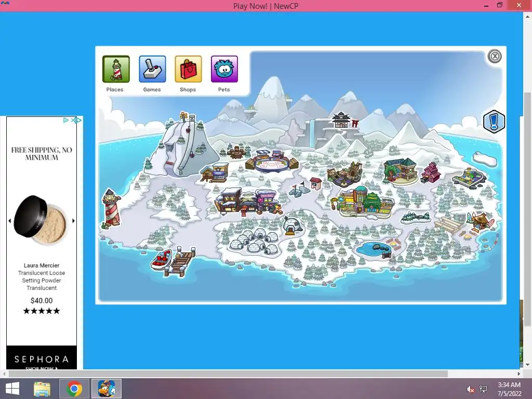
Task: Open the taskbar clock showing 3:34 AM
Action: (x=509, y=389)
